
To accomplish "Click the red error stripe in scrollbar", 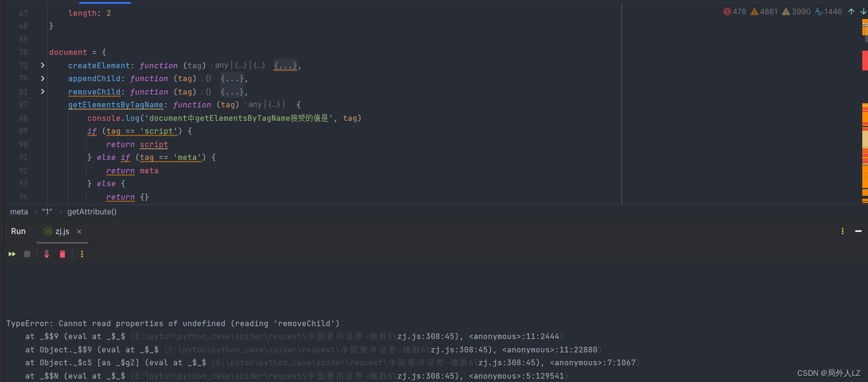I will 865,61.
